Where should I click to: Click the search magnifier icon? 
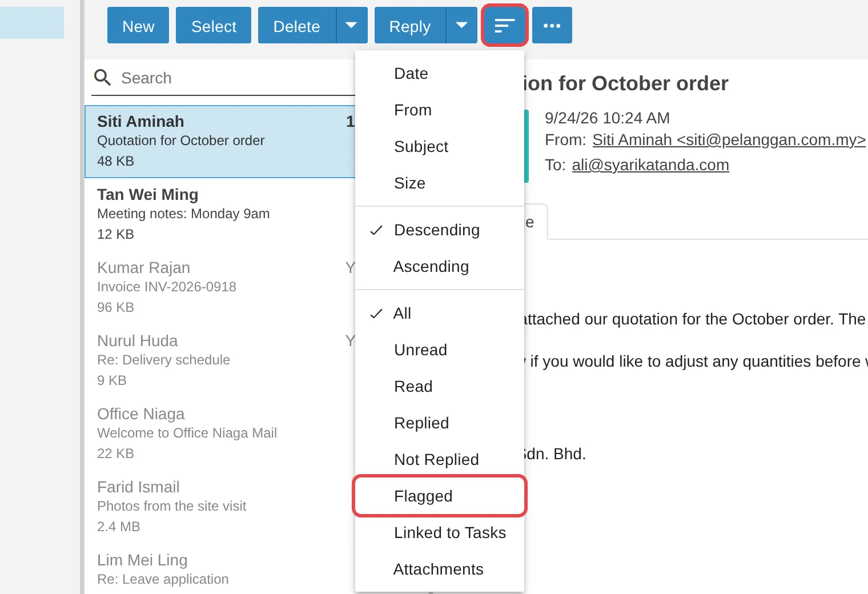point(102,78)
